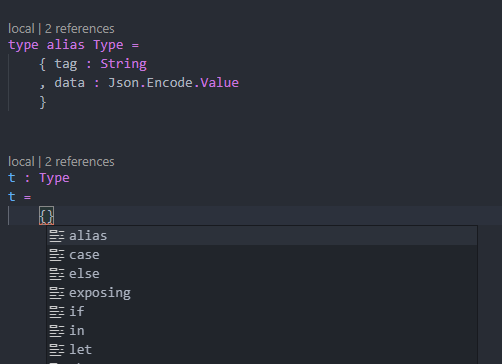
Task: Click the keyword icon beside else
Action: [x=57, y=274]
